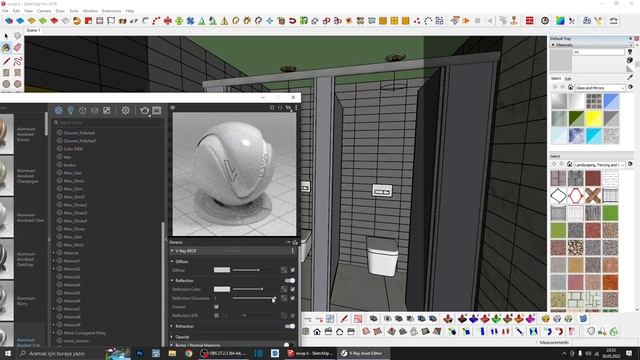Click the In Model home icon beside Glass and Mirrors

(x=570, y=87)
